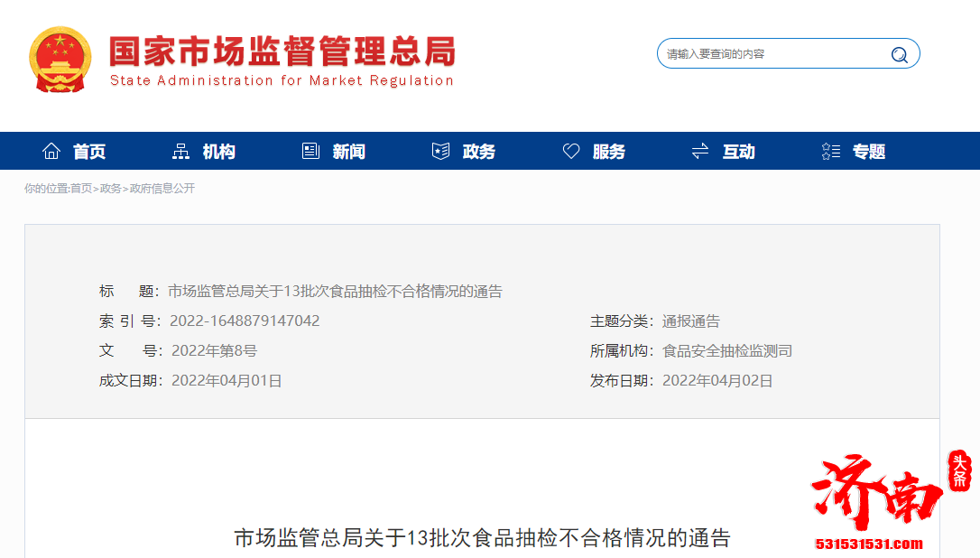
Task: Click the national emblem logo
Action: (x=60, y=60)
